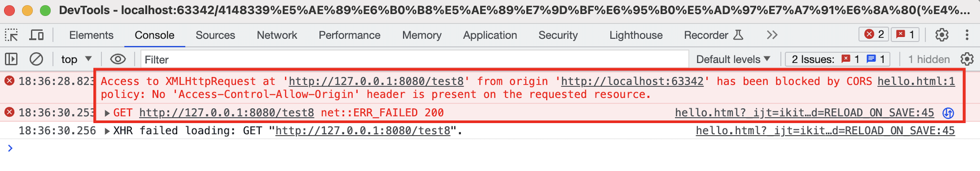Switch to the Network tab
The image size is (980, 171).
pyautogui.click(x=277, y=35)
